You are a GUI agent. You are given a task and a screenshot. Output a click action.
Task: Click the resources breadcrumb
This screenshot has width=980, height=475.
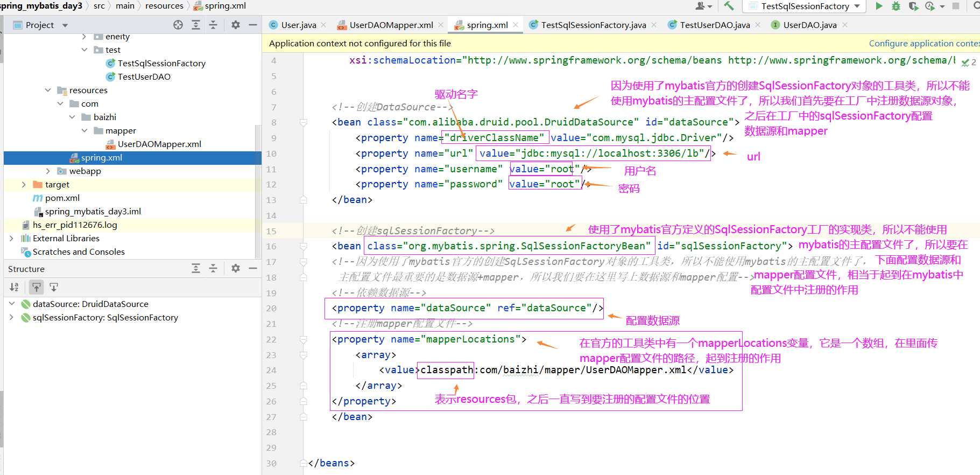(164, 5)
